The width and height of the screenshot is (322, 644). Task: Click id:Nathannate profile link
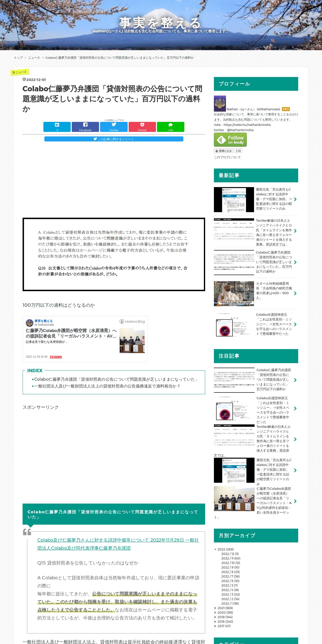pos(268,109)
